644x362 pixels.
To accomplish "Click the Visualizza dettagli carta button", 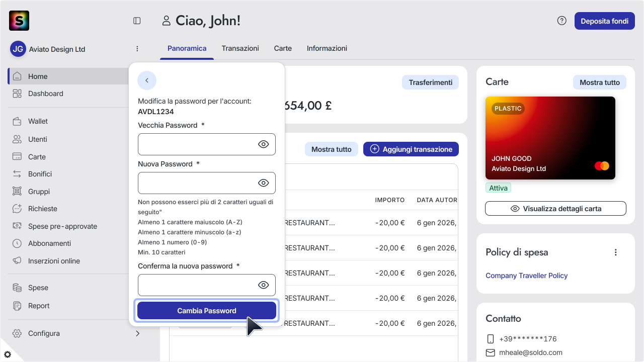I will (555, 209).
